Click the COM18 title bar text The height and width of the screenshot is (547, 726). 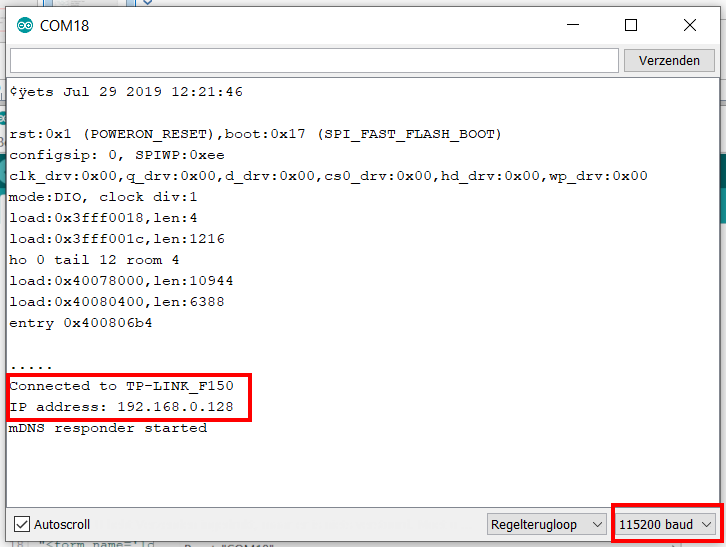coord(64,26)
